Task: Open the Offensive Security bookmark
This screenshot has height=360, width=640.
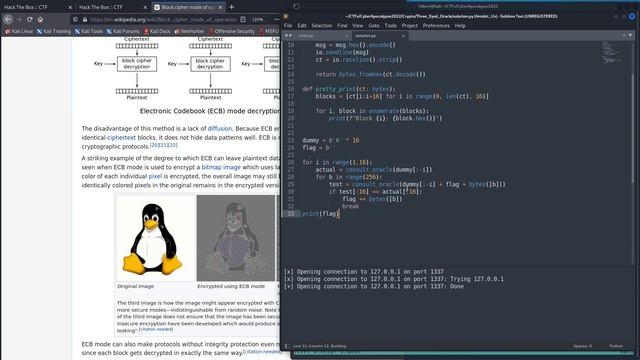Action: (x=231, y=31)
